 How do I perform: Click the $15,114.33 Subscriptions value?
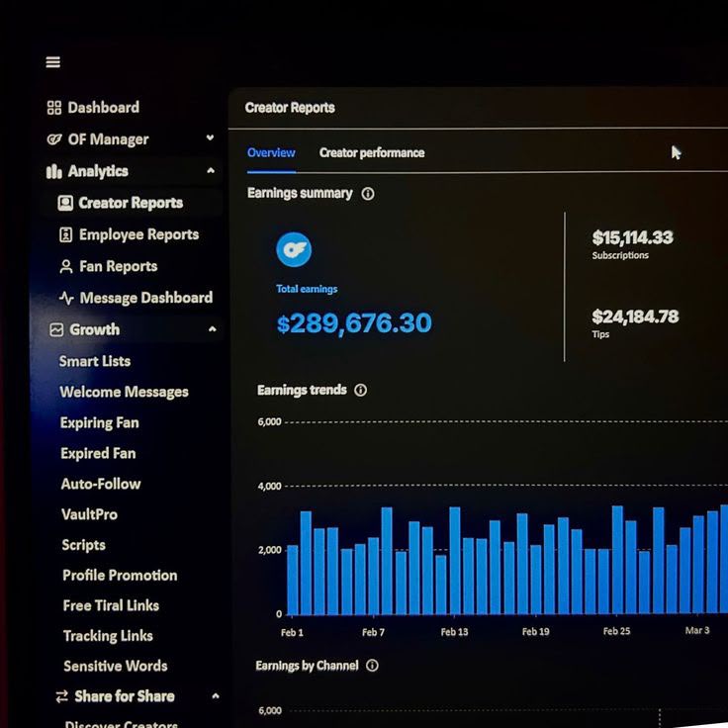(632, 237)
